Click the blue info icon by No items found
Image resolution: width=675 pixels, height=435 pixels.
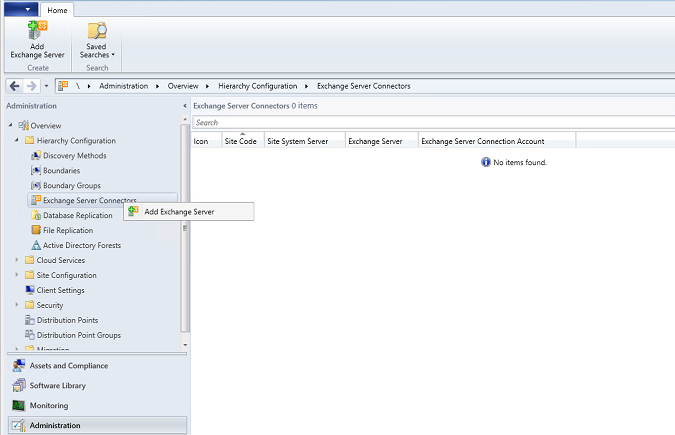486,162
